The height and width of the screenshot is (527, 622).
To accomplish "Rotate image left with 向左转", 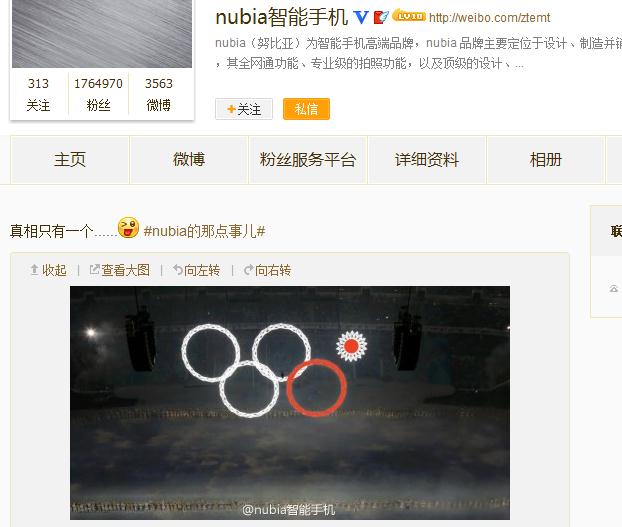I will coord(196,270).
